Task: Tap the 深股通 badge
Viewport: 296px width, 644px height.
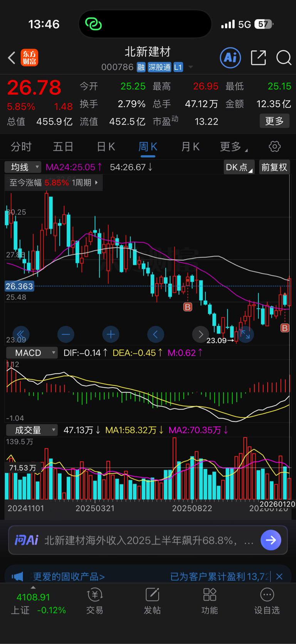Action: click(x=160, y=67)
